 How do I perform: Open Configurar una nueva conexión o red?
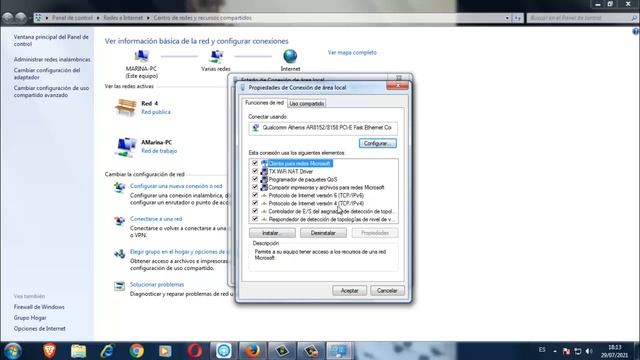pos(176,186)
